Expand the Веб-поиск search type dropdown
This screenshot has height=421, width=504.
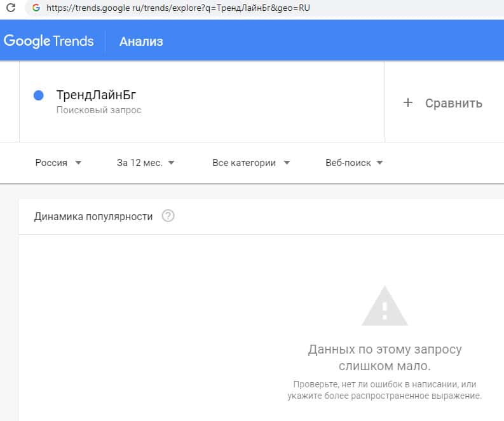click(x=354, y=163)
